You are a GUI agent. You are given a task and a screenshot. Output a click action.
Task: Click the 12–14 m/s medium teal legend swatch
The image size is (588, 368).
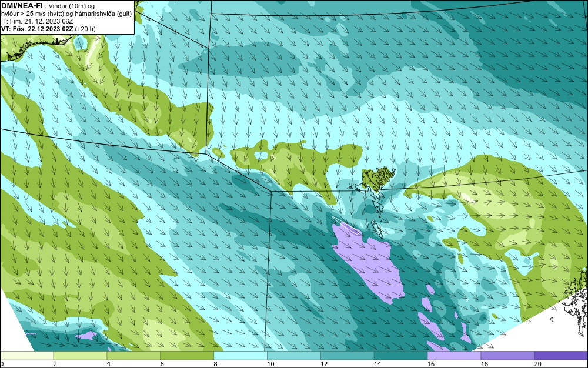tap(348, 355)
